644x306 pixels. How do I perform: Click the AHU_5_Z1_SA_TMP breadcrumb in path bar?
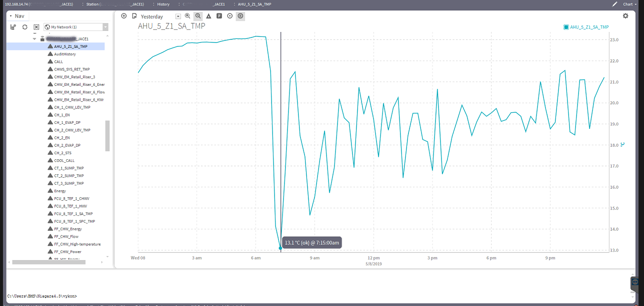(x=254, y=4)
